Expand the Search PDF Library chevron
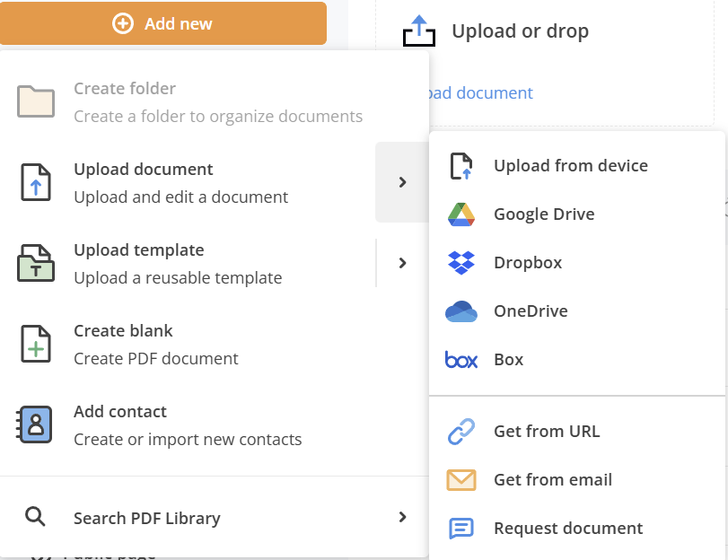The image size is (728, 560). point(402,517)
